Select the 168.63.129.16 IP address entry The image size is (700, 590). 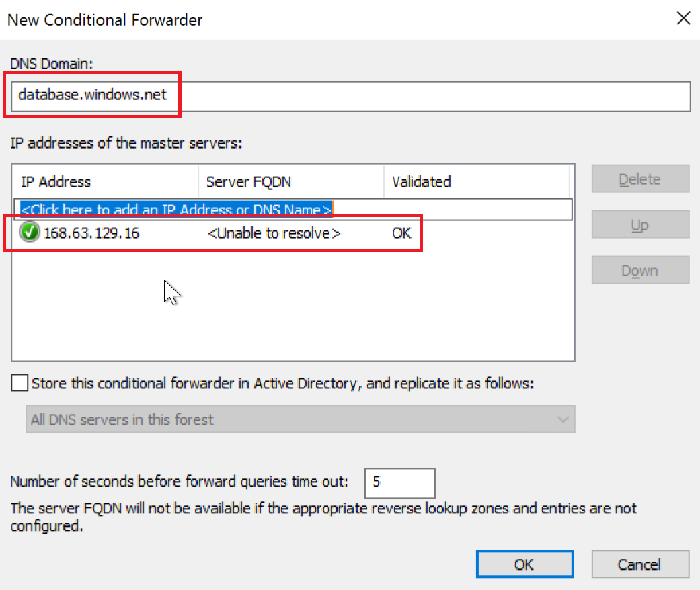tap(91, 233)
